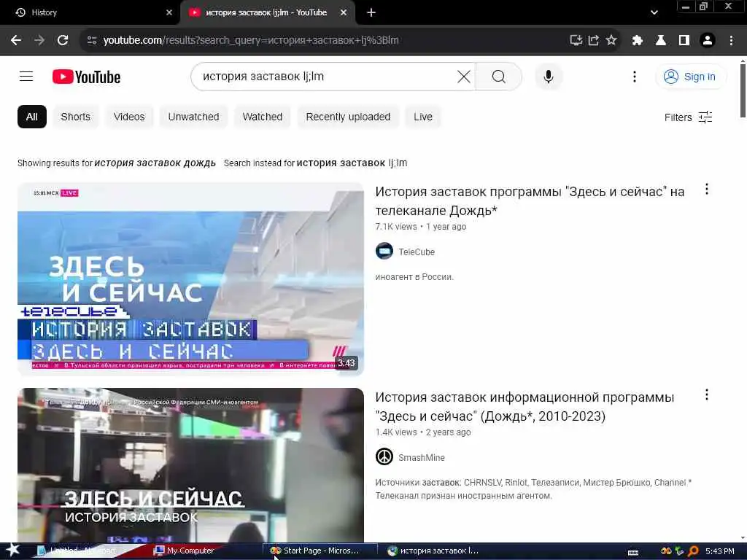Select the Shorts filter chip
The width and height of the screenshot is (747, 560).
pos(75,117)
